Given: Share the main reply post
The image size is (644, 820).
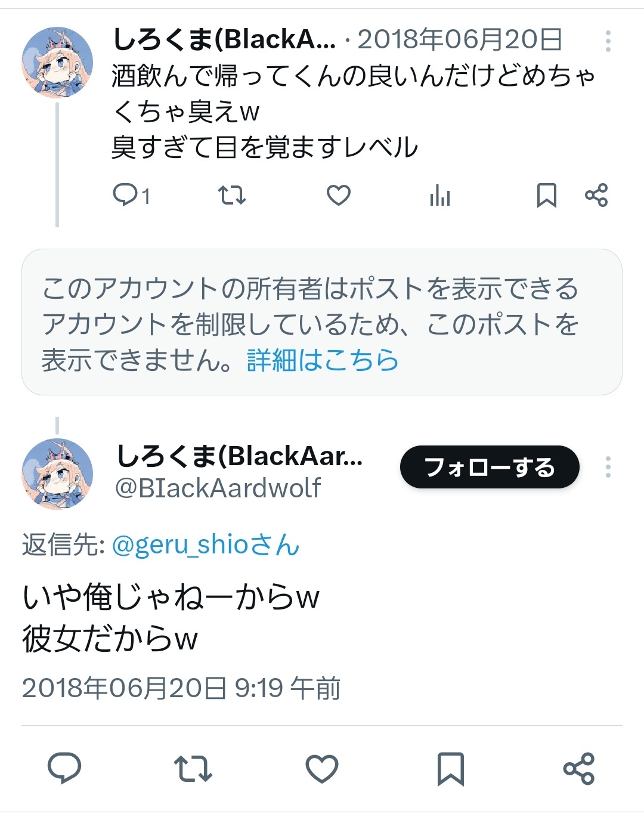Looking at the screenshot, I should pyautogui.click(x=578, y=768).
